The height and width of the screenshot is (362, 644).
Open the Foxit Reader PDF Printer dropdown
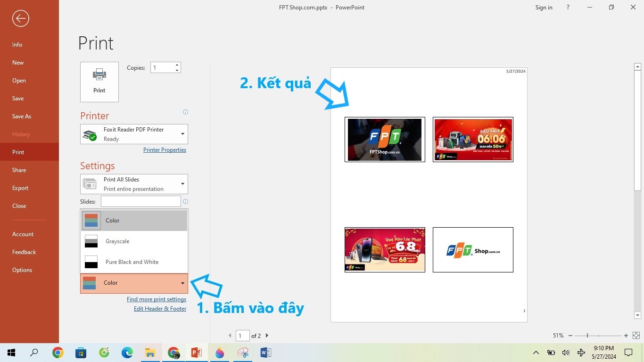tap(134, 134)
